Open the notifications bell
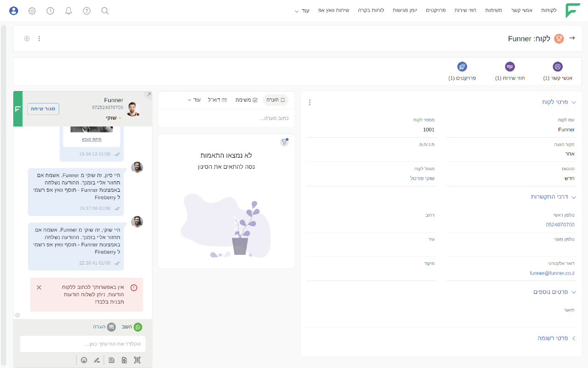 pyautogui.click(x=68, y=11)
